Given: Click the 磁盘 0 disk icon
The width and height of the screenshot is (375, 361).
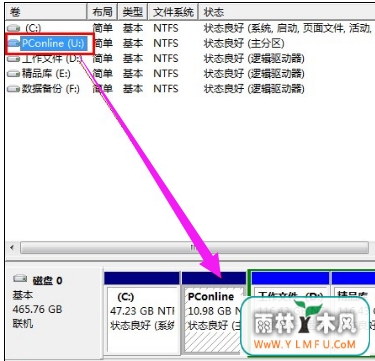Looking at the screenshot, I should pyautogui.click(x=20, y=278).
